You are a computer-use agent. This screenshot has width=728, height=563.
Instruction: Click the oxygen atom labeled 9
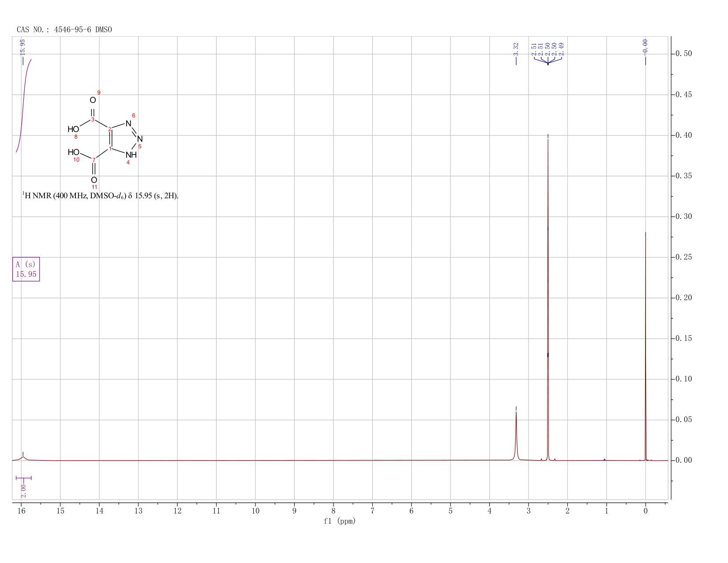point(93,100)
